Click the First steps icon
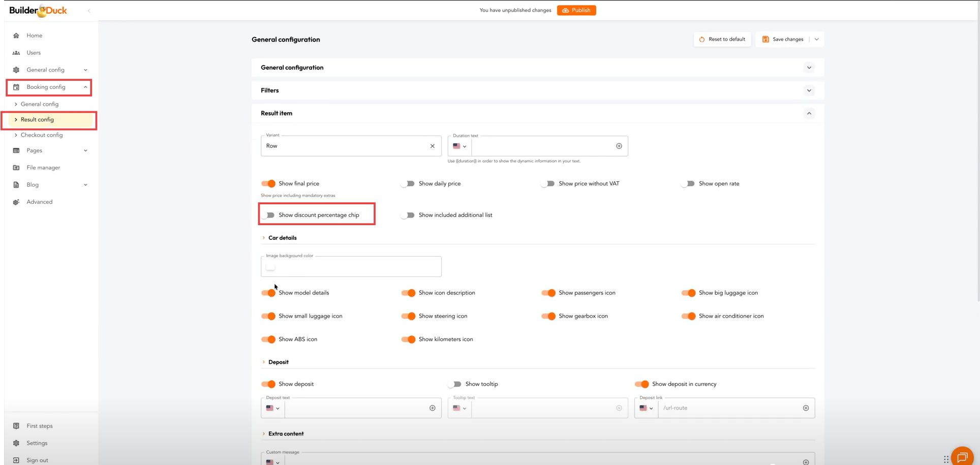Image resolution: width=980 pixels, height=465 pixels. pos(16,426)
